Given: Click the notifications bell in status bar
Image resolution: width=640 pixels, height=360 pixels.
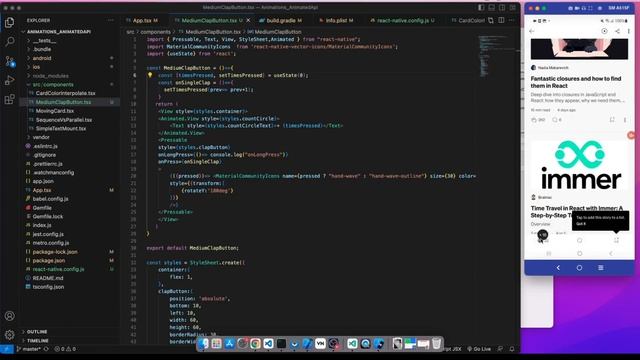Looking at the screenshot, I should pyautogui.click(x=512, y=349).
